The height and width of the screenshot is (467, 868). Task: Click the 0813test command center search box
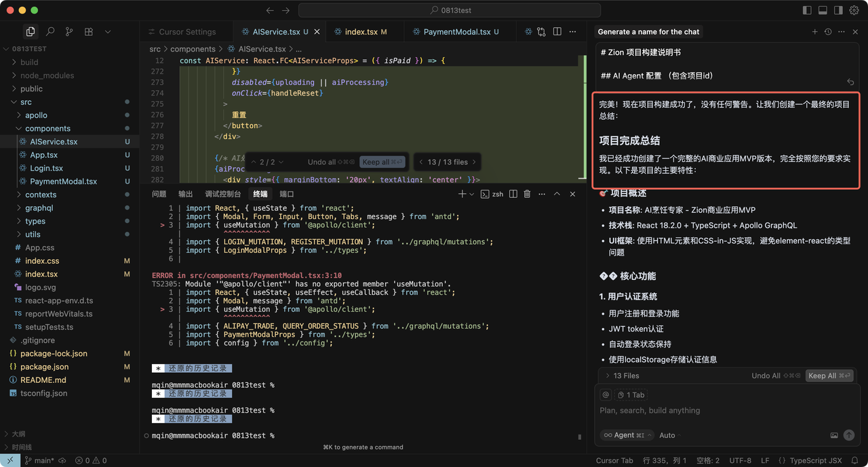(449, 10)
